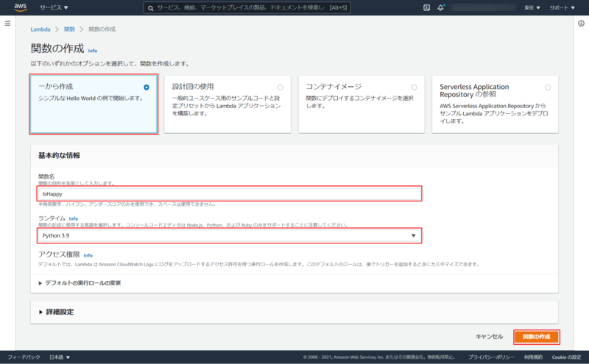This screenshot has width=589, height=364.
Task: Select Serverless Application Repository radio option
Action: 548,88
